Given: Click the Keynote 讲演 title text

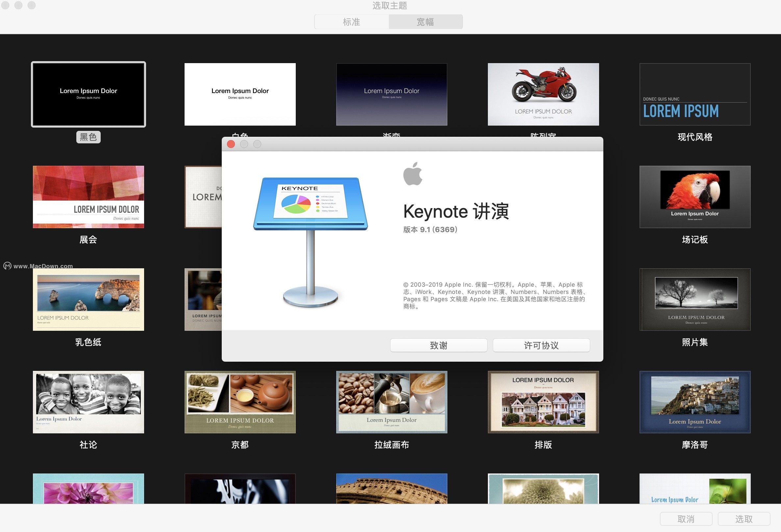Looking at the screenshot, I should click(x=456, y=212).
